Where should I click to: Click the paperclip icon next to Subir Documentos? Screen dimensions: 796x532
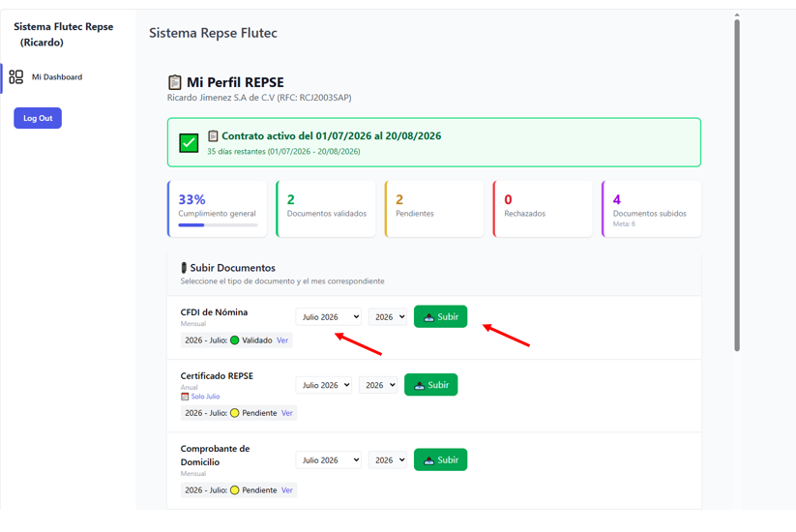tap(184, 268)
